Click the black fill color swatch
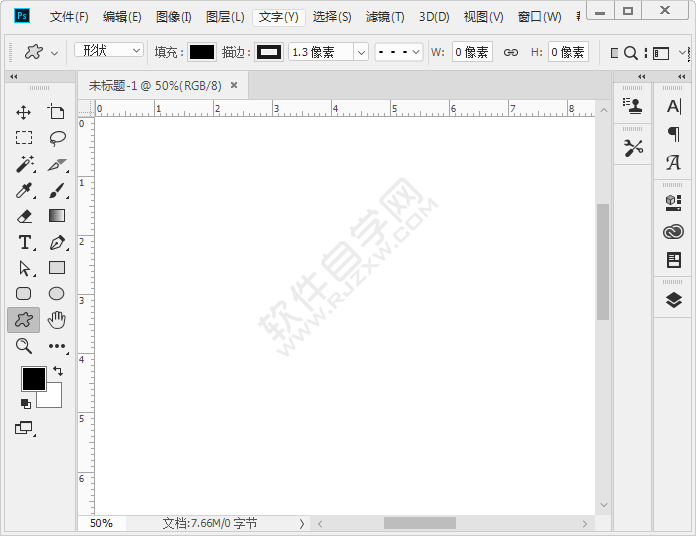The image size is (696, 536). pyautogui.click(x=202, y=52)
